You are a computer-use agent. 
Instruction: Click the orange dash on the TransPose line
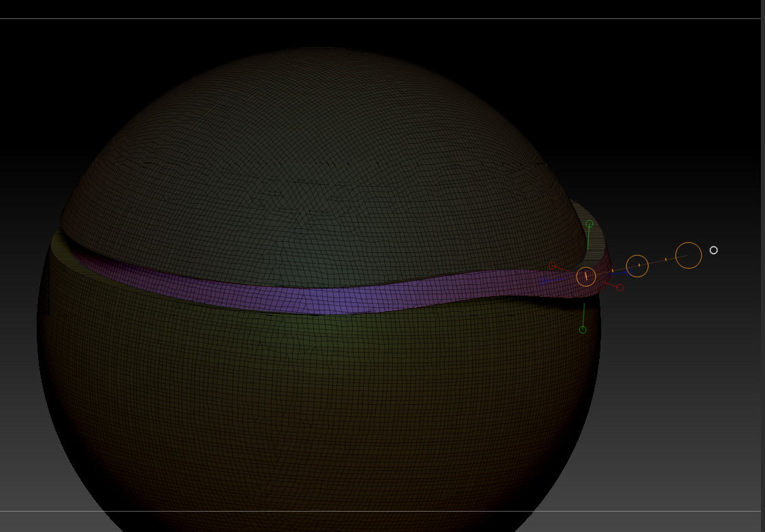click(666, 260)
